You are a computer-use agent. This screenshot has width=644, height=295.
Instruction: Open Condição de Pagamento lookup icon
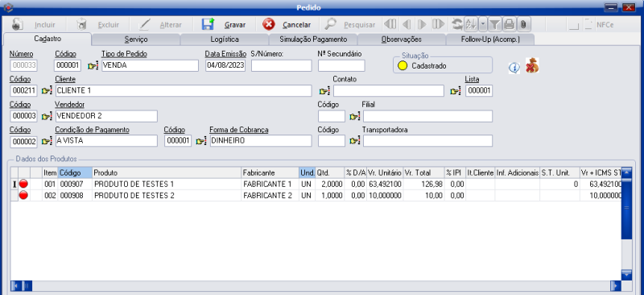(47, 141)
